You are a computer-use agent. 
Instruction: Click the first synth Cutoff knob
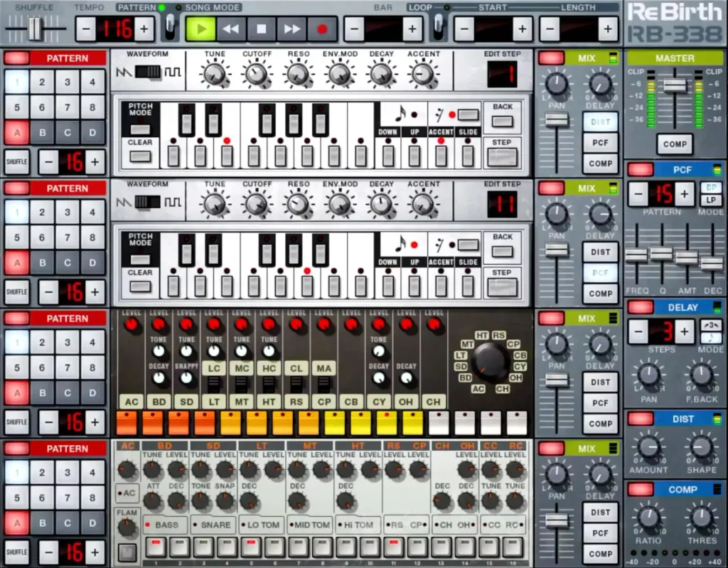pyautogui.click(x=257, y=75)
